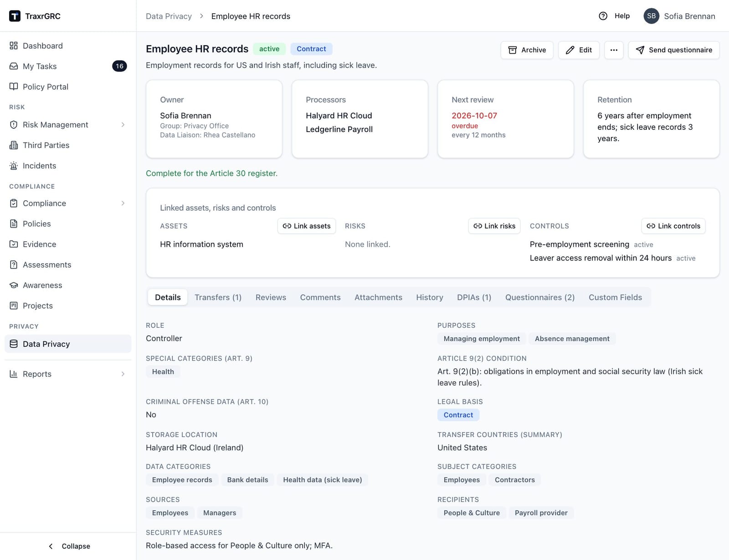Open Pre-employment screening control
729x560 pixels.
(579, 244)
